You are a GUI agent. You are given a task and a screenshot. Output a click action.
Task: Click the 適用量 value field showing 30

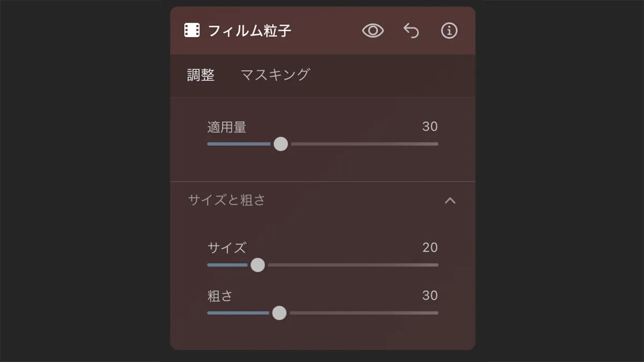(x=430, y=127)
